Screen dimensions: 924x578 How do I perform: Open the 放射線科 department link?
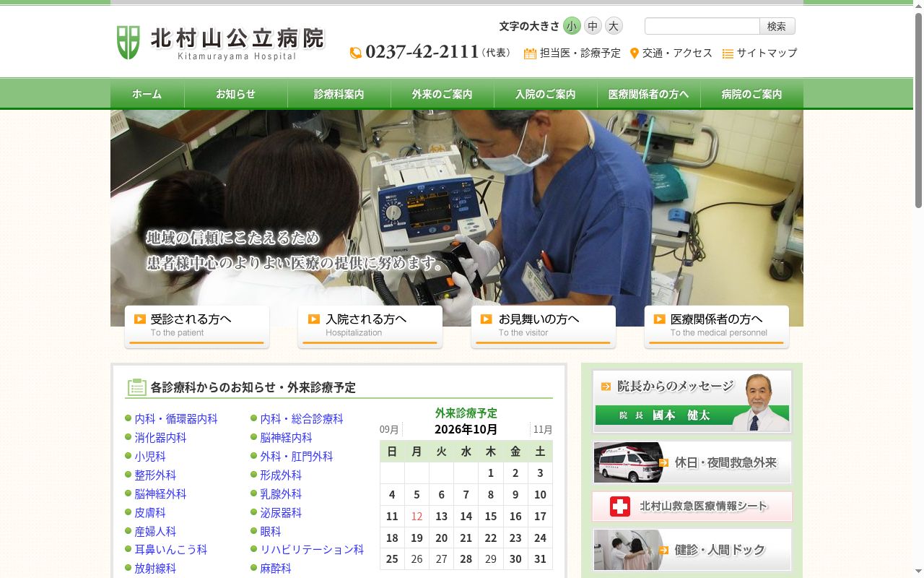155,569
